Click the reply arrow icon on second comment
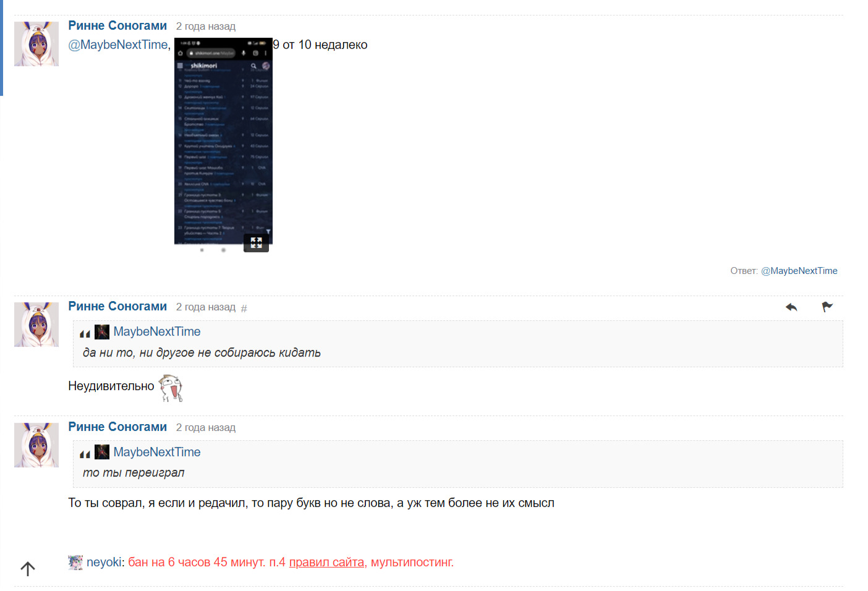This screenshot has height=591, width=868. click(791, 307)
